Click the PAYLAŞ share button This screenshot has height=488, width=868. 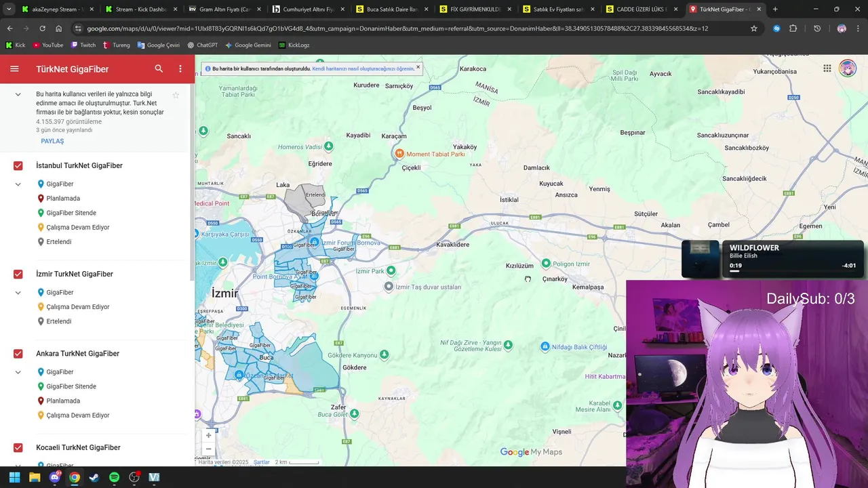[52, 141]
